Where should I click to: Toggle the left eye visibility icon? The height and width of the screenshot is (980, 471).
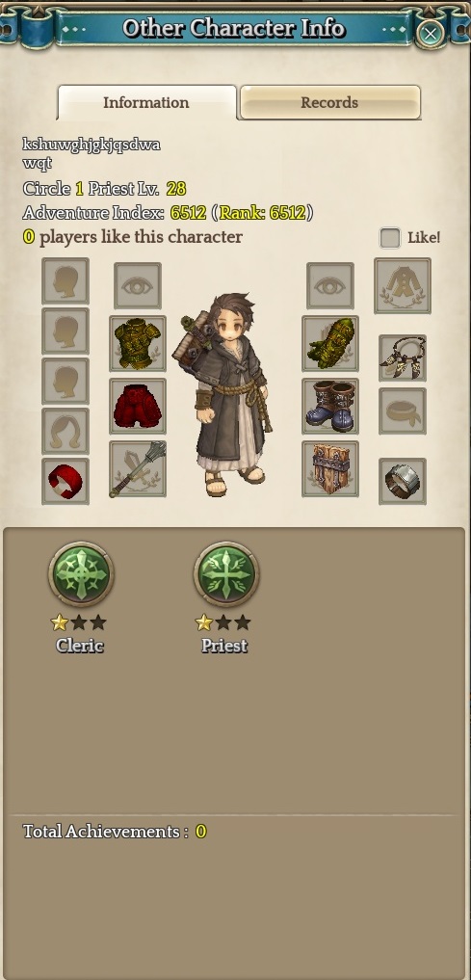[x=138, y=285]
